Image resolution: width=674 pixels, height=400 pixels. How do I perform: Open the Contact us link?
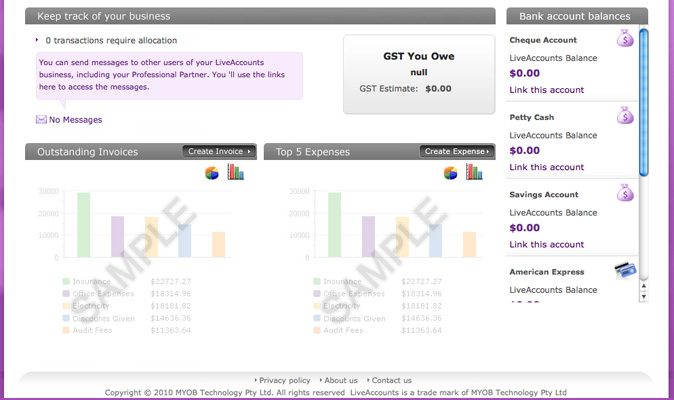[x=392, y=380]
